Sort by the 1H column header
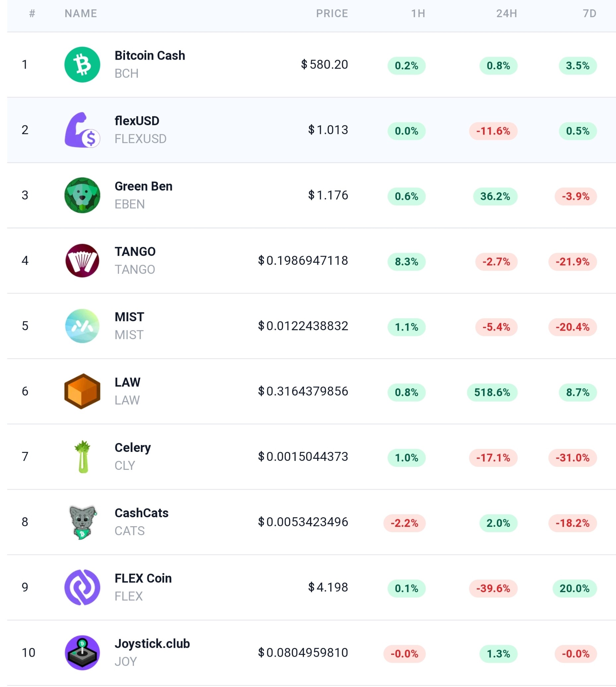Image resolution: width=616 pixels, height=687 pixels. coord(418,14)
